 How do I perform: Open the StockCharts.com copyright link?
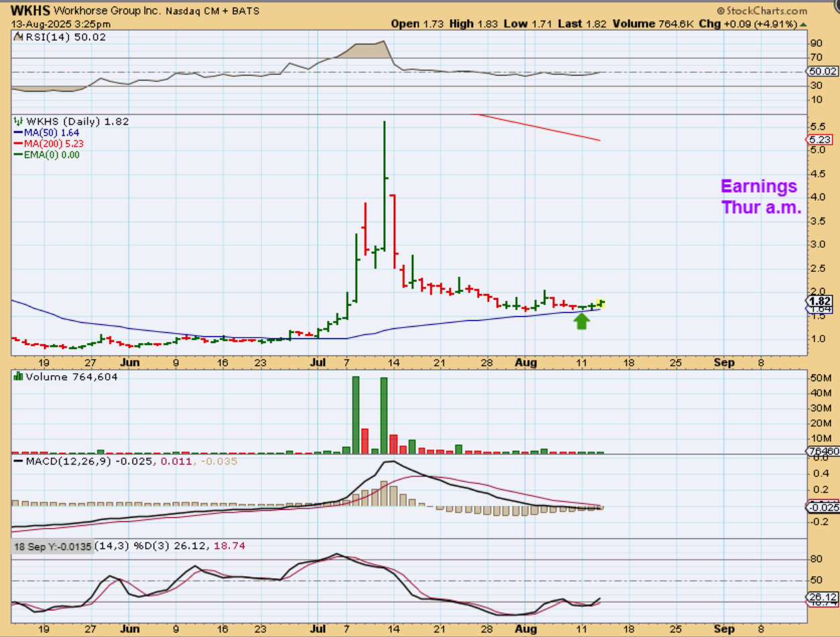click(x=762, y=11)
